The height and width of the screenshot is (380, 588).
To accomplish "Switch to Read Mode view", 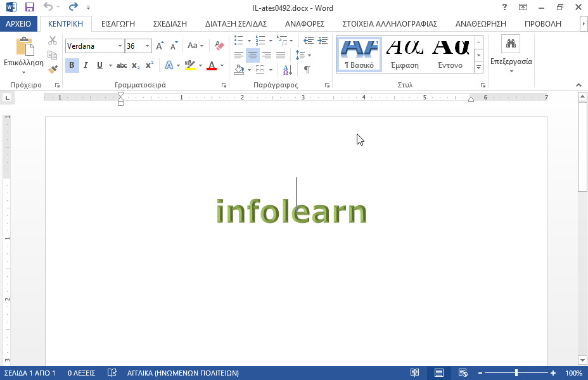I will [414, 373].
